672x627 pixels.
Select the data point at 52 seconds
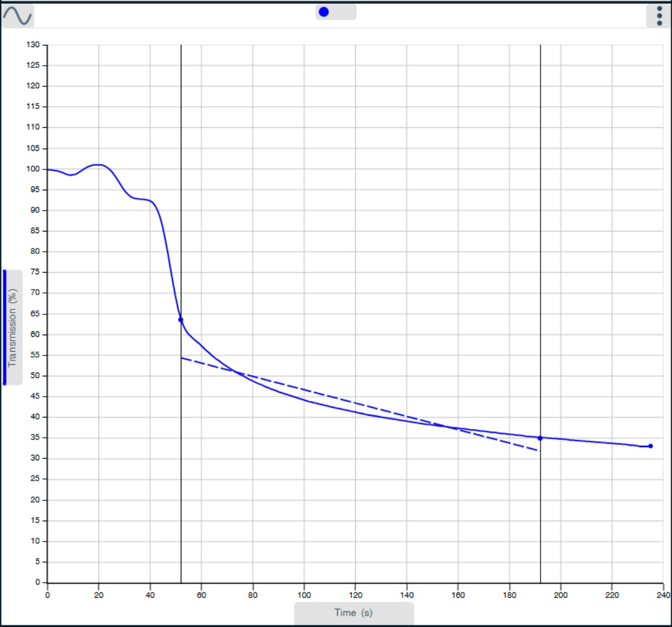pyautogui.click(x=181, y=320)
